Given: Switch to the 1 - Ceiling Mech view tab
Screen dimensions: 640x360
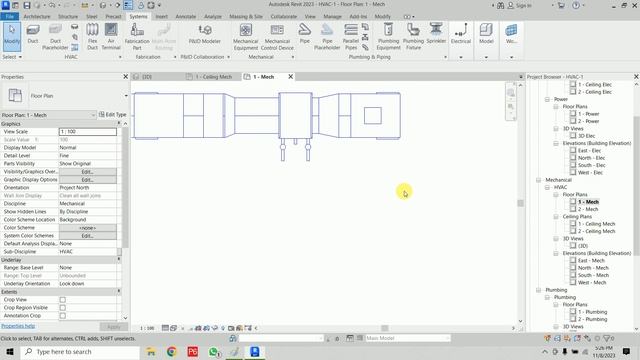Looking at the screenshot, I should coord(213,77).
